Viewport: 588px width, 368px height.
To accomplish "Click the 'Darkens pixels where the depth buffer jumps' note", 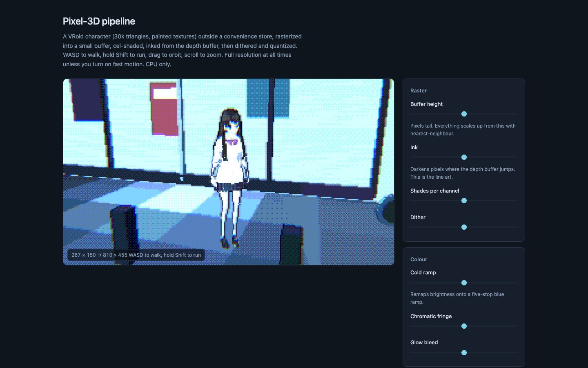I will coord(463,173).
